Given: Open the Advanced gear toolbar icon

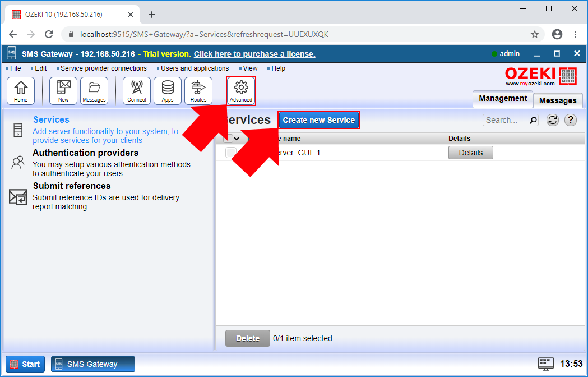Looking at the screenshot, I should [241, 91].
